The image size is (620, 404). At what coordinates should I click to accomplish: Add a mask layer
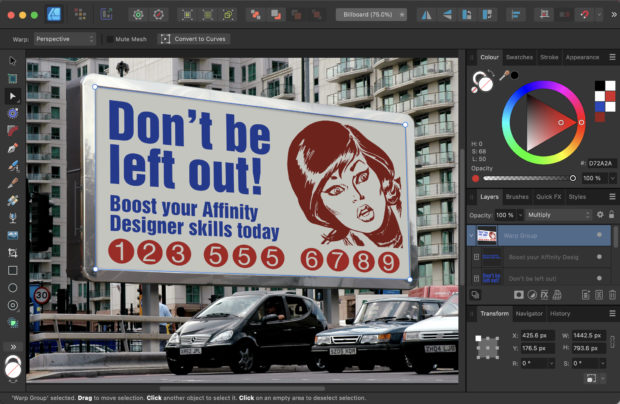tap(519, 295)
